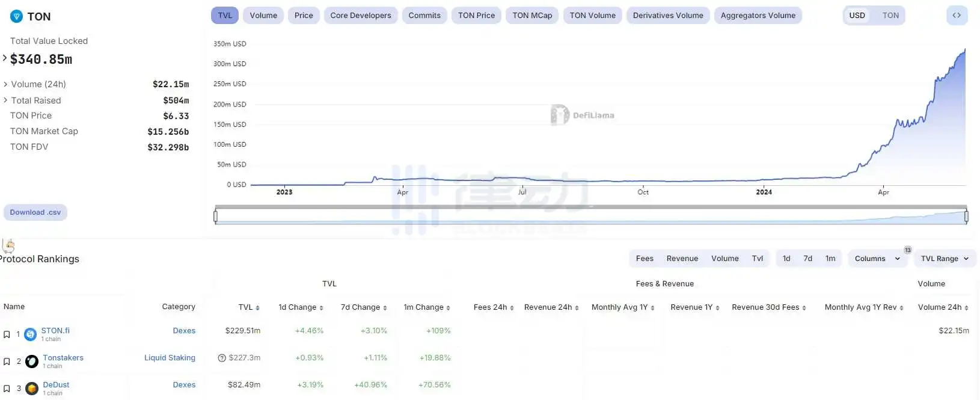Open the Tonstakers protocol link

pos(63,358)
